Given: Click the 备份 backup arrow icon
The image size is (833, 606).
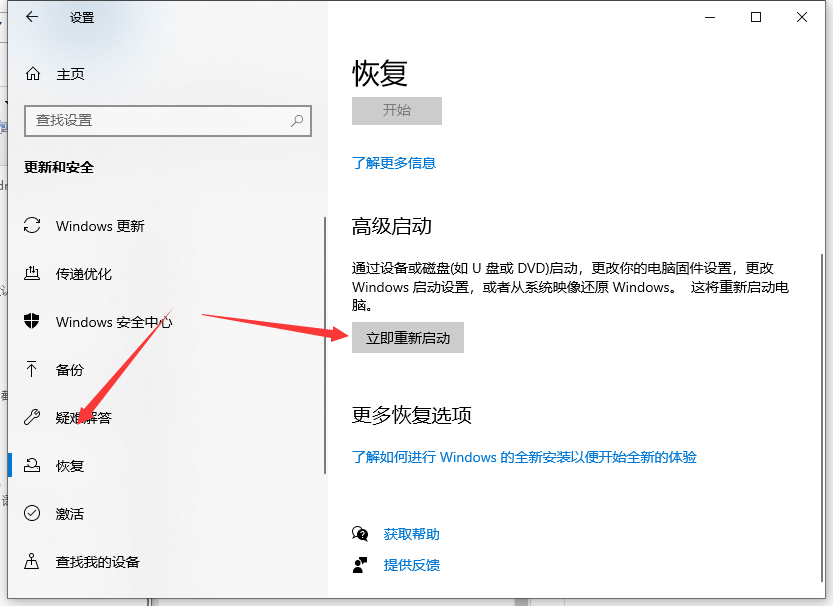Looking at the screenshot, I should coord(33,370).
